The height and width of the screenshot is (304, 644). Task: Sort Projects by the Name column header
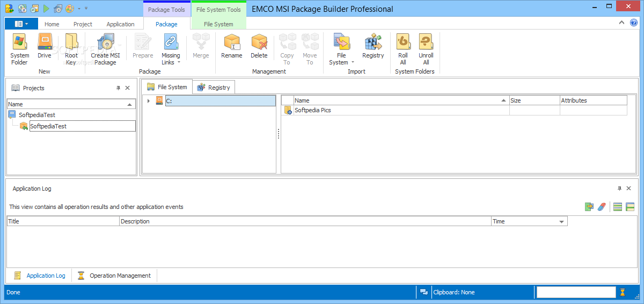pos(71,104)
